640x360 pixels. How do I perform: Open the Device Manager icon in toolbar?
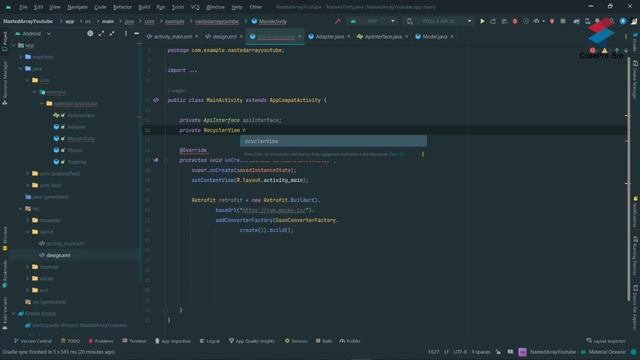click(587, 21)
